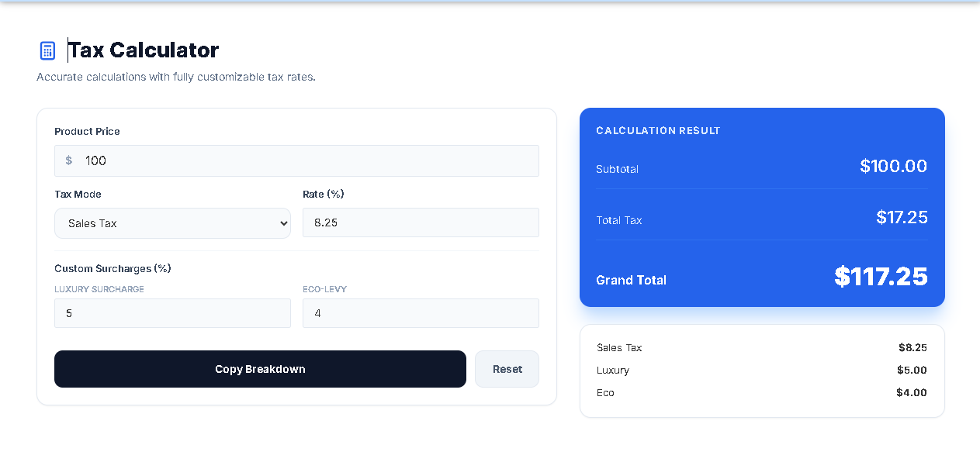Click the Grand Total amount $117.25
The image size is (980, 469).
pos(881,277)
